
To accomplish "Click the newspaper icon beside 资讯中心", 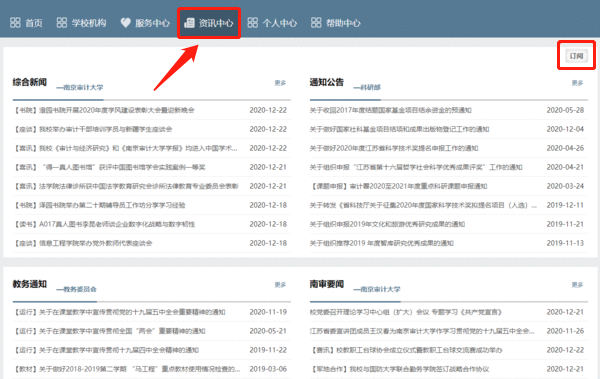I will click(x=189, y=23).
